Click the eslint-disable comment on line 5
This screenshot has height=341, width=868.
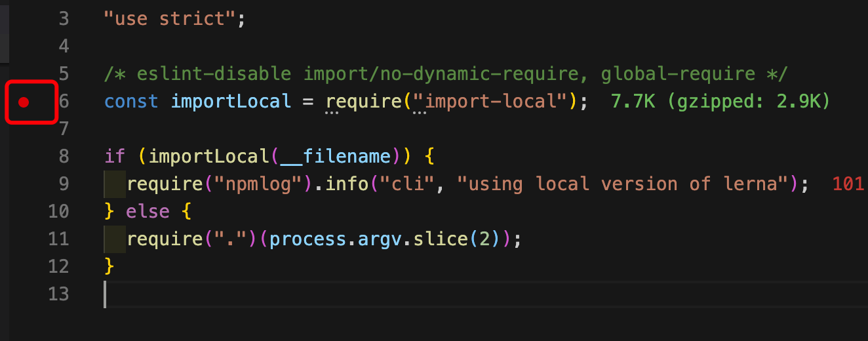coord(446,73)
